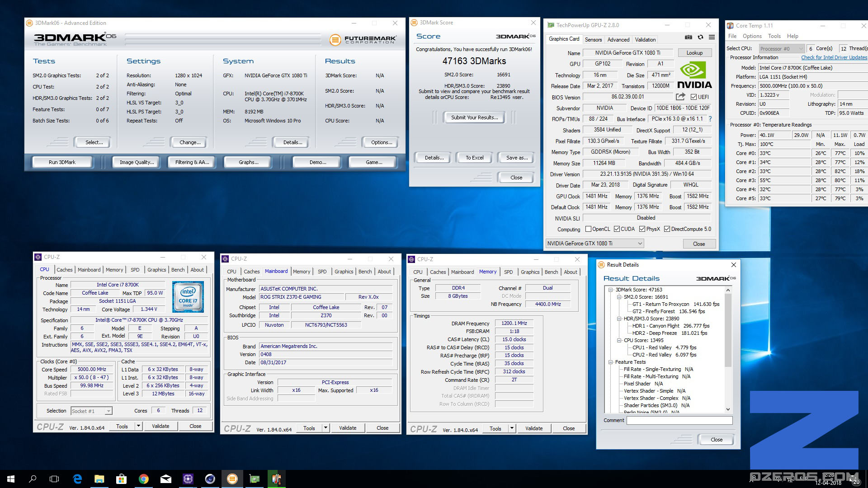This screenshot has height=488, width=868.
Task: Click the title icon of the CPU-Z Memory window
Action: pos(411,259)
